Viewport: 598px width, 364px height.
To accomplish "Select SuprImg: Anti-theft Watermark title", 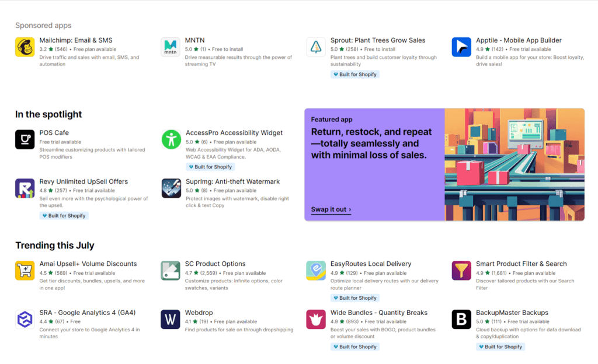I will click(x=232, y=181).
